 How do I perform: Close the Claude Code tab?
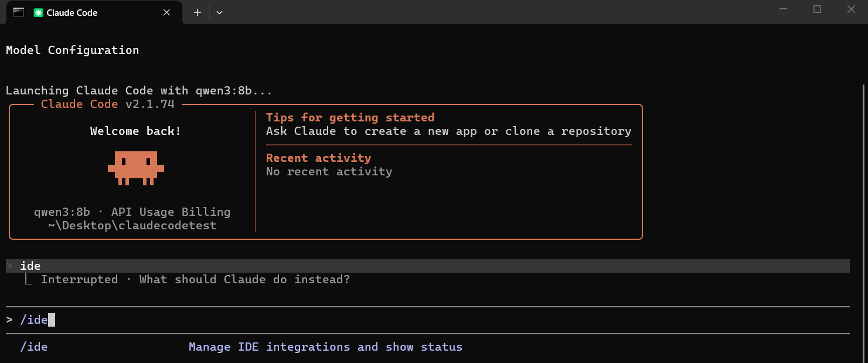click(166, 12)
